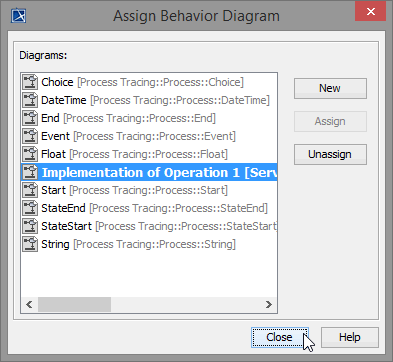Select the StateStart diagram entry
393x362 pixels.
[149, 226]
